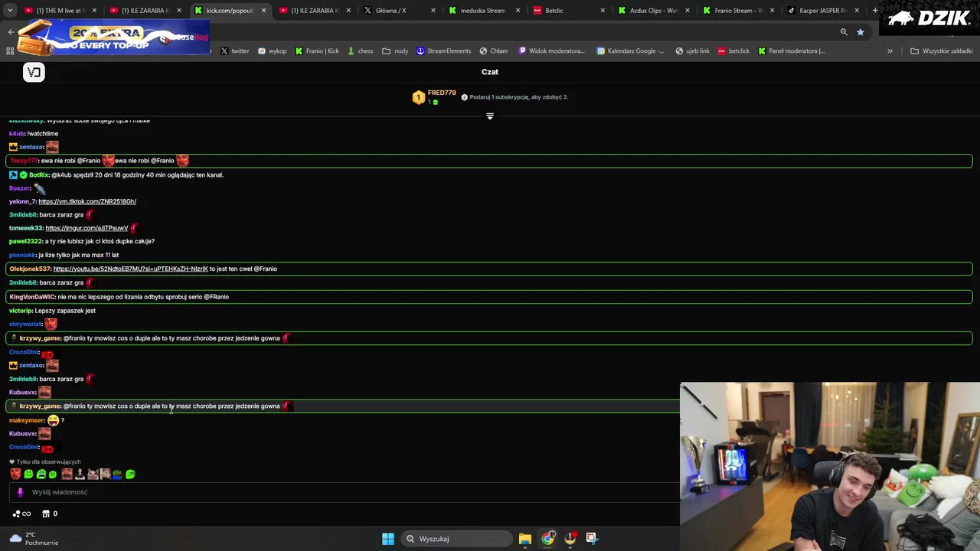The image size is (980, 551).
Task: Close the 'Główna / X' tab
Action: (x=433, y=11)
